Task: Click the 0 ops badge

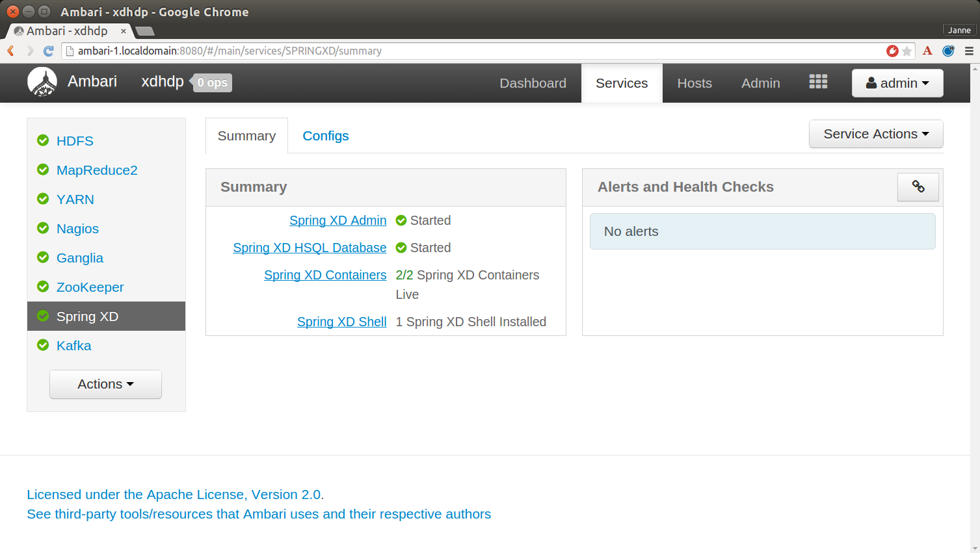Action: tap(213, 83)
